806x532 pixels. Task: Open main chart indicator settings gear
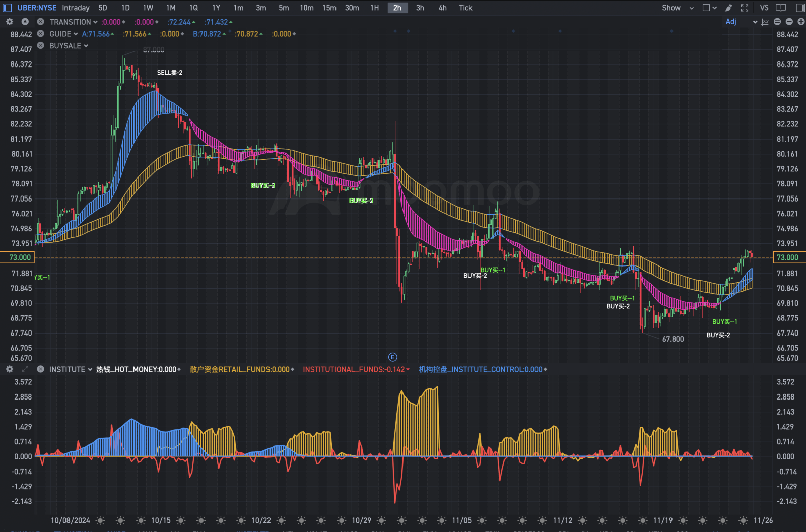10,22
